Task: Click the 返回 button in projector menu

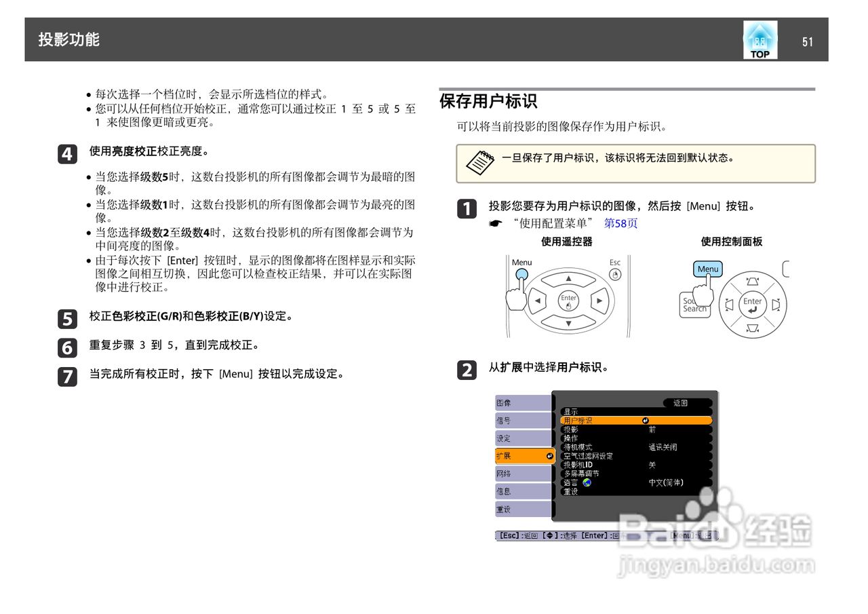Action: point(688,403)
